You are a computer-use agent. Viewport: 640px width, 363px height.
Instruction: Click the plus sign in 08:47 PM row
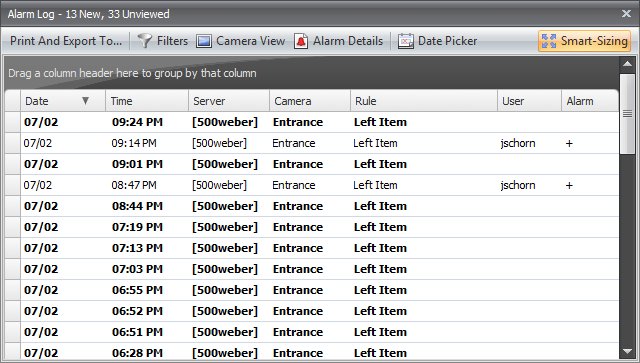[x=569, y=185]
